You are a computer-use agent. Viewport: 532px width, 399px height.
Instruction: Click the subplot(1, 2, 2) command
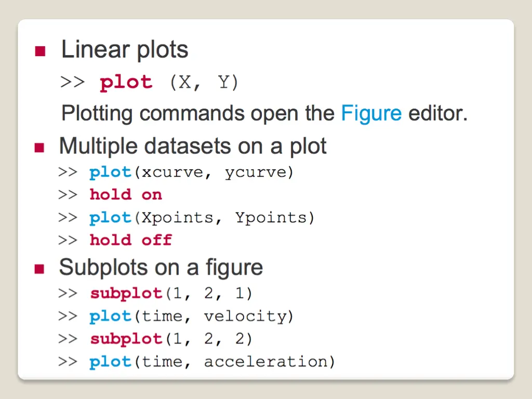coord(171,339)
